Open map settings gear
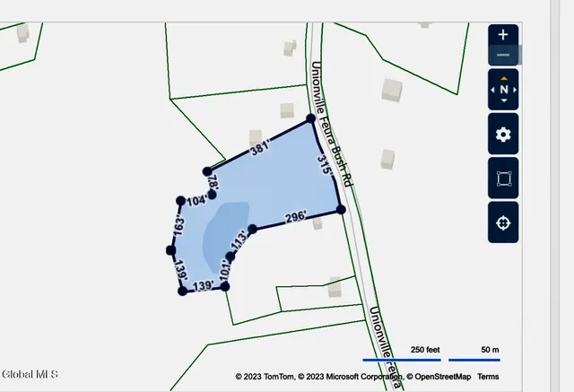This screenshot has width=574, height=392. click(503, 135)
